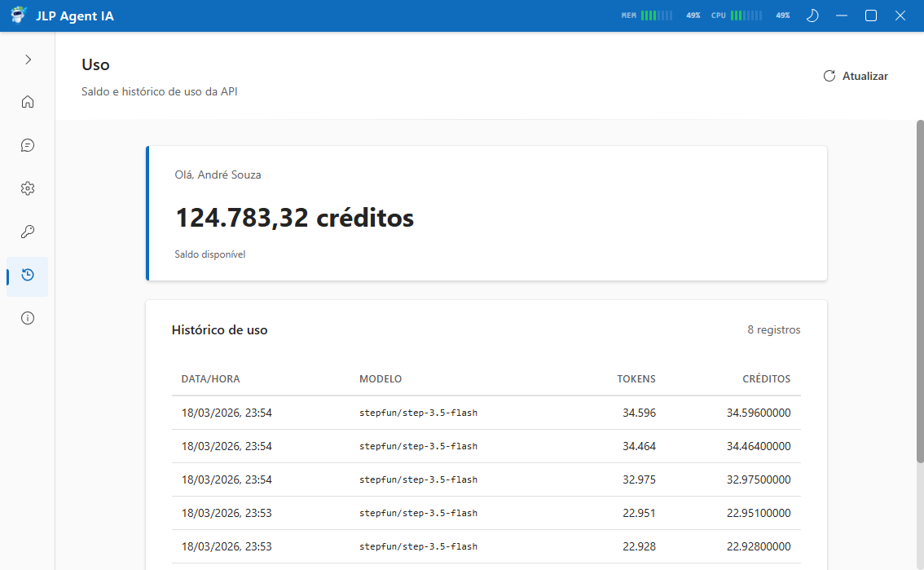Click the DATA/HORA column header
The image size is (924, 570).
point(210,379)
